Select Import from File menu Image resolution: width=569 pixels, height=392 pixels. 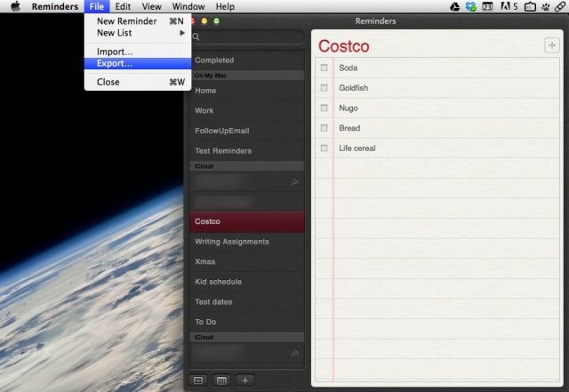tap(115, 52)
